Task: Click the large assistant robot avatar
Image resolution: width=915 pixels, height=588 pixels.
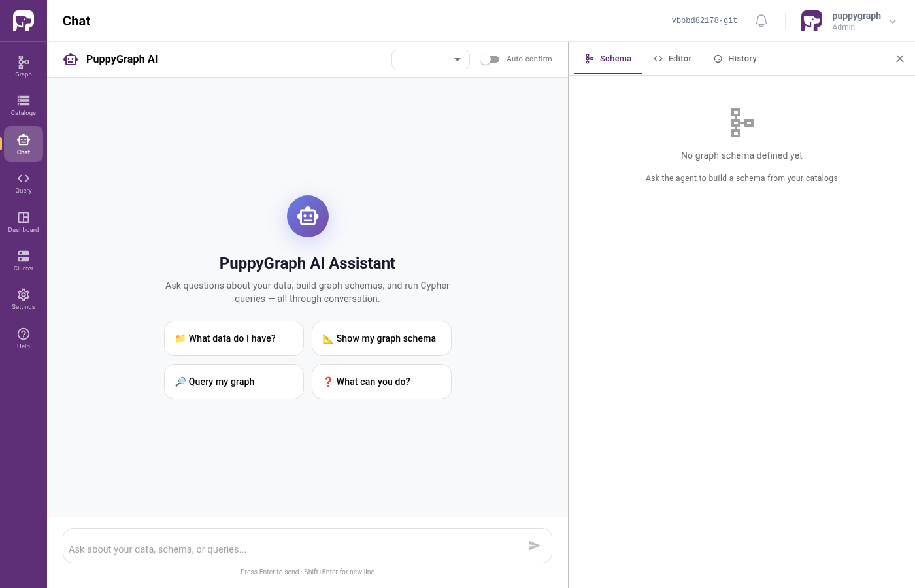Action: [308, 216]
